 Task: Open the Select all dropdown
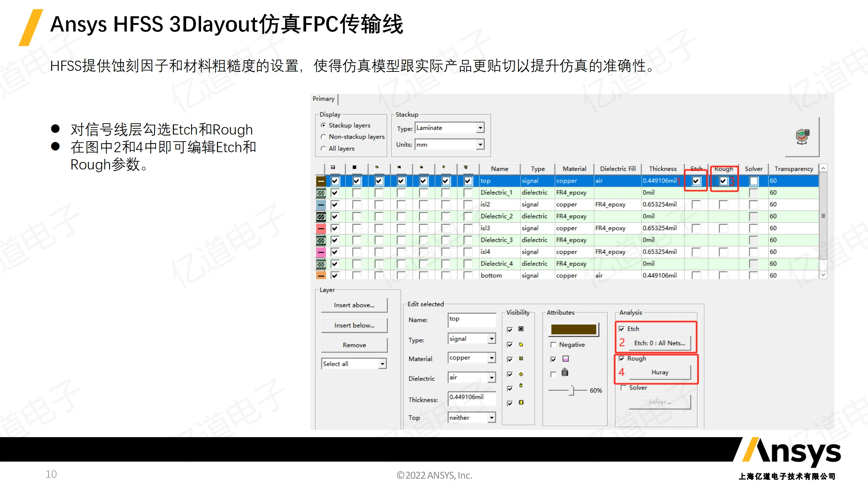382,364
